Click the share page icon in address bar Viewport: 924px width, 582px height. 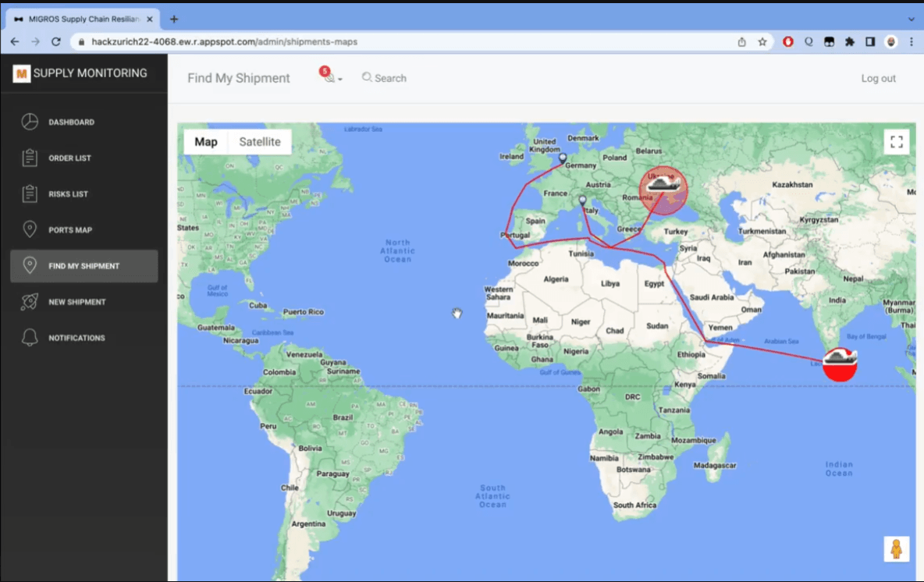pyautogui.click(x=742, y=42)
